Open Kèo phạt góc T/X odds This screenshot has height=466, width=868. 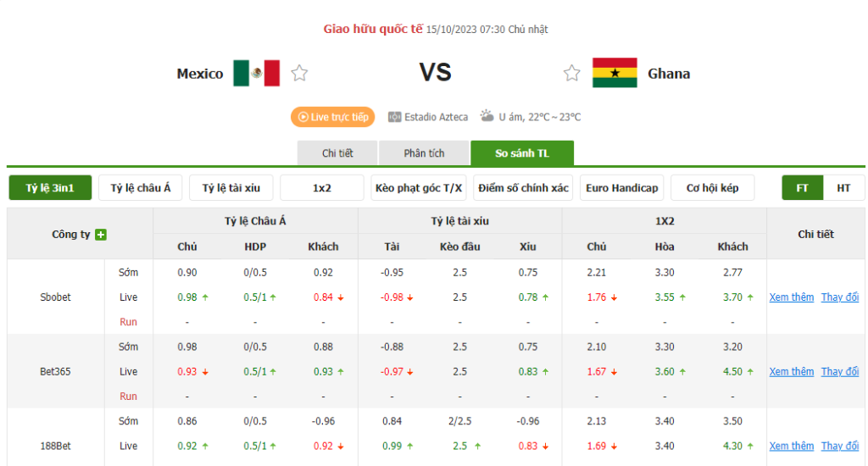(419, 187)
